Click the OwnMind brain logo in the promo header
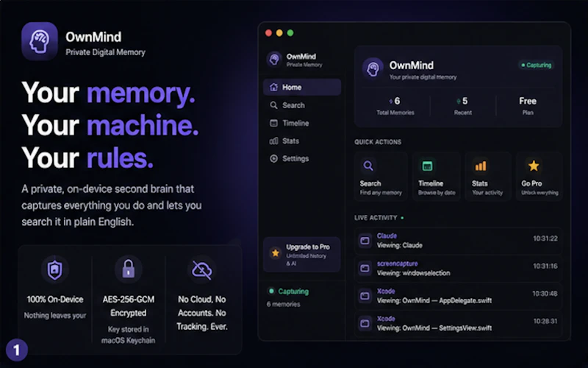Image resolution: width=588 pixels, height=368 pixels. pos(40,41)
